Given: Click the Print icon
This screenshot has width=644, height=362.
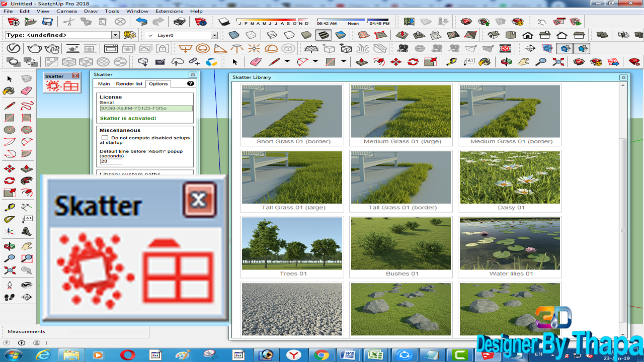Looking at the screenshot, I should (179, 22).
